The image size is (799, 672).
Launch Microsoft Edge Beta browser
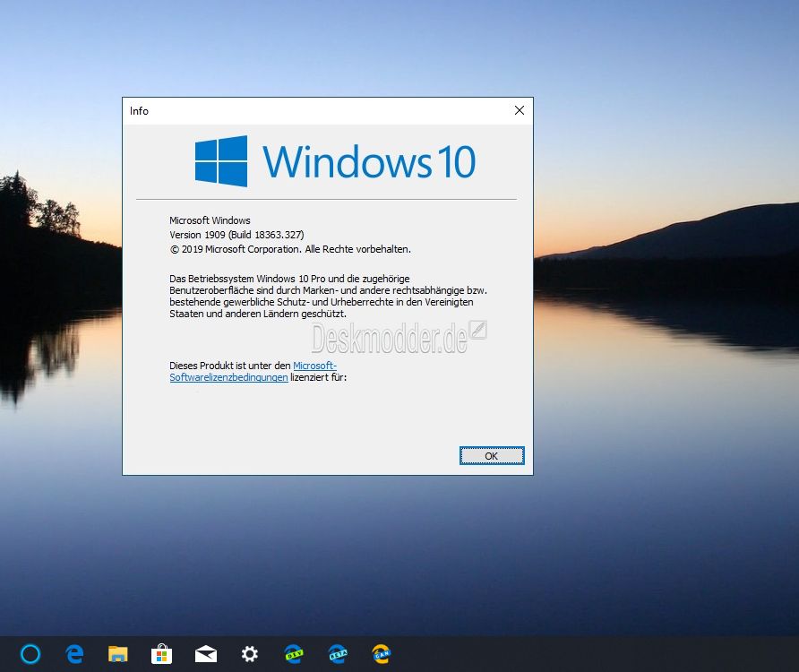click(x=338, y=654)
